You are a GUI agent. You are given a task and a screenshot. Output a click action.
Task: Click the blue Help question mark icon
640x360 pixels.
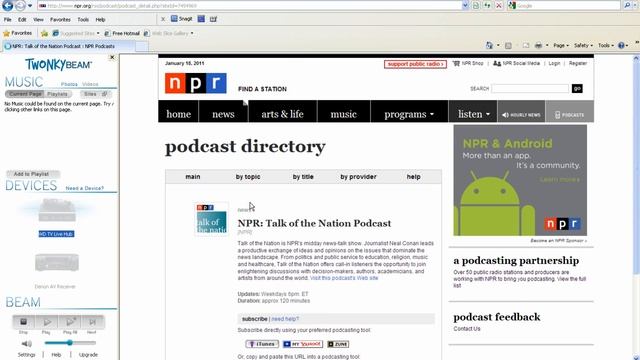pyautogui.click(x=621, y=45)
